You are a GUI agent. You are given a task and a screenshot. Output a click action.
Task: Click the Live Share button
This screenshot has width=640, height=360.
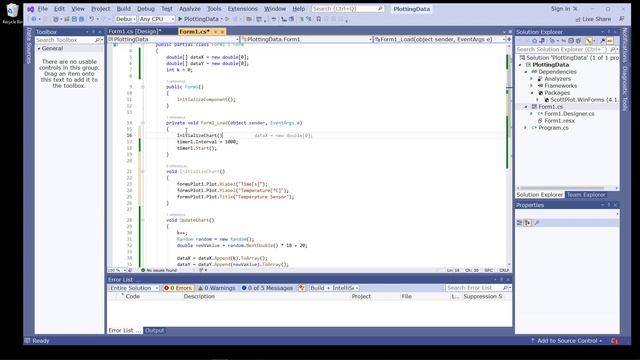coord(593,19)
